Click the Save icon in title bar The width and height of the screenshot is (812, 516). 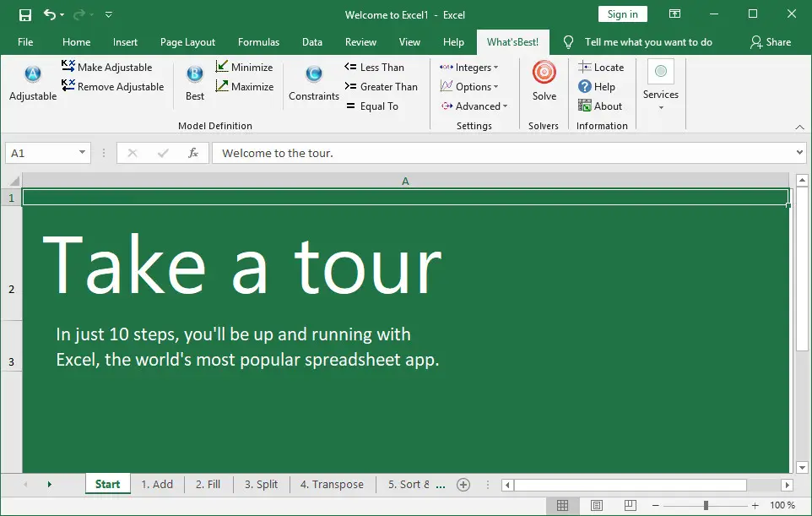[x=24, y=15]
